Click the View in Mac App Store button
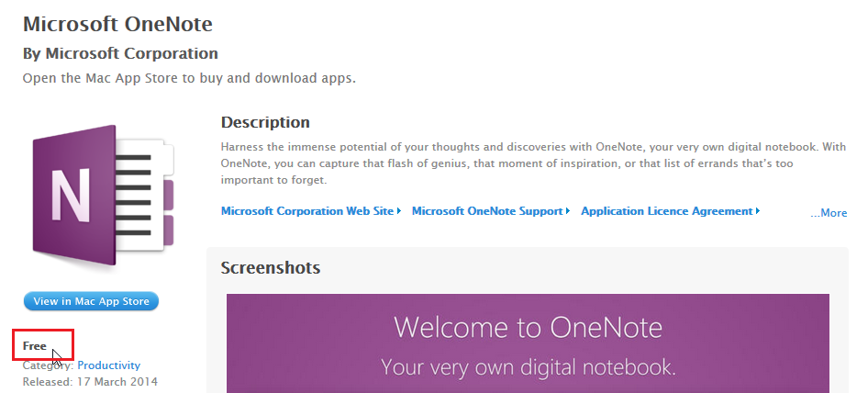 click(x=92, y=301)
